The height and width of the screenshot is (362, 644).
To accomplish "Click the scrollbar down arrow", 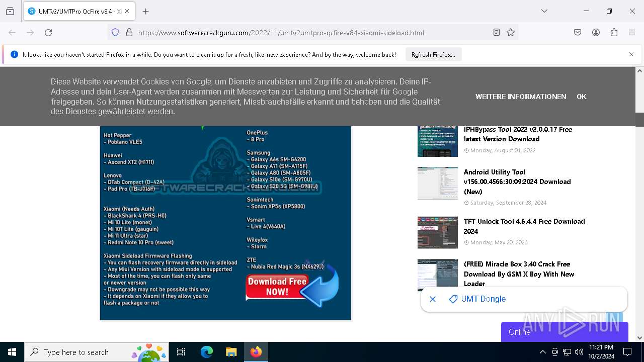I will (x=639, y=338).
